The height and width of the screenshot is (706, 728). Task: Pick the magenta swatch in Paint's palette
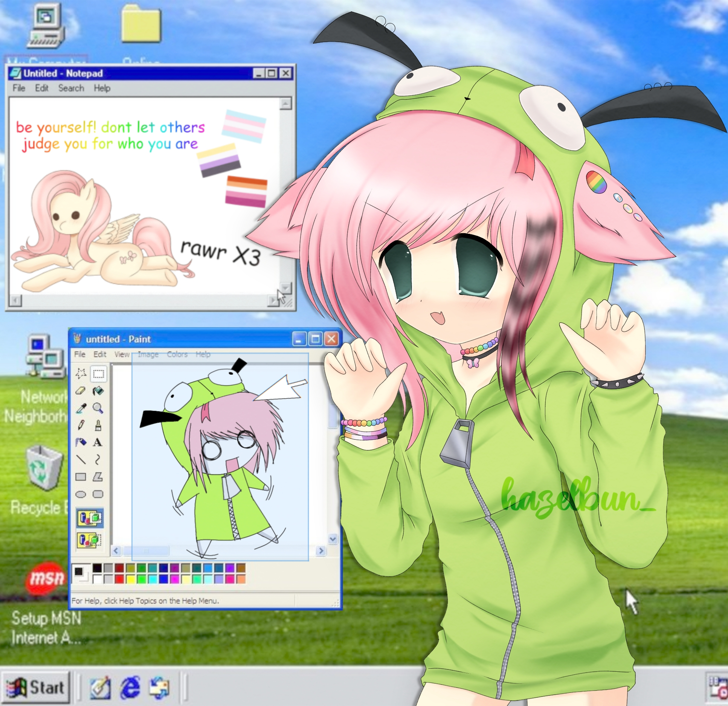pos(175,579)
